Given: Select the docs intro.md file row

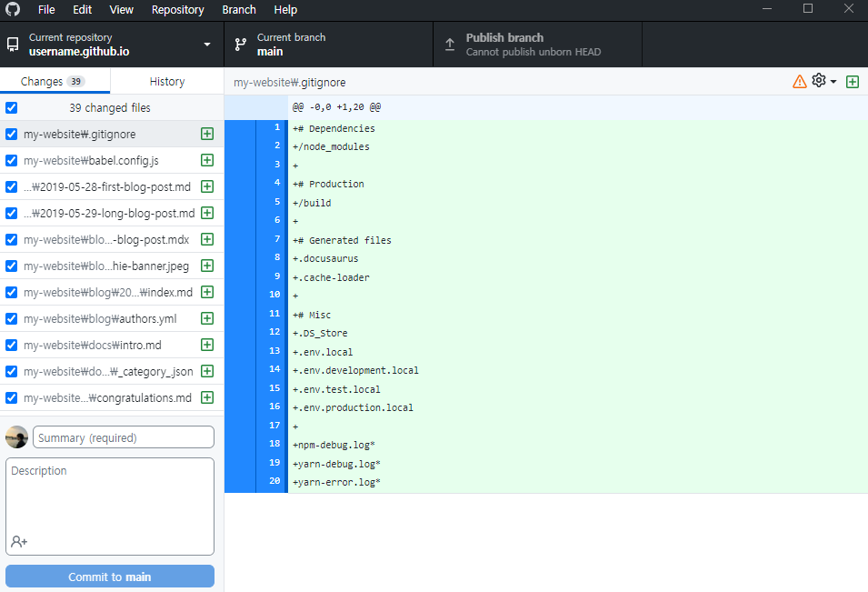Looking at the screenshot, I should click(112, 345).
